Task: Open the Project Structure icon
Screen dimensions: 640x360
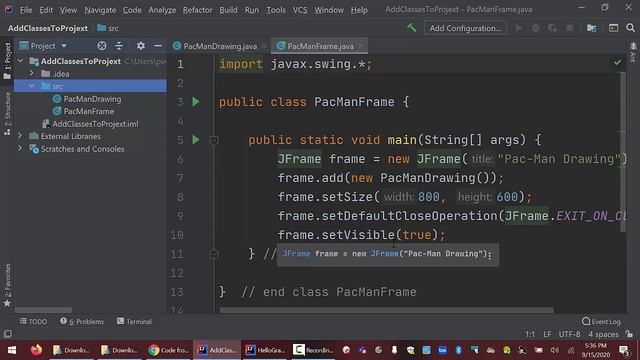Action: [591, 28]
